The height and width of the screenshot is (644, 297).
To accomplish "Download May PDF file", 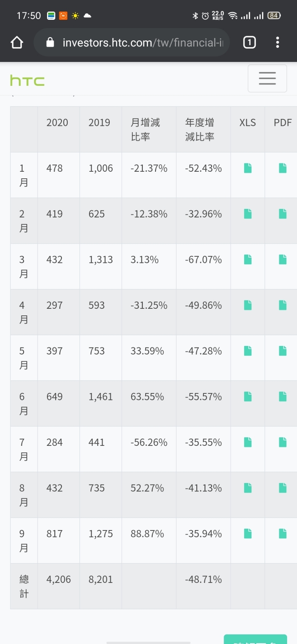I will [x=283, y=351].
